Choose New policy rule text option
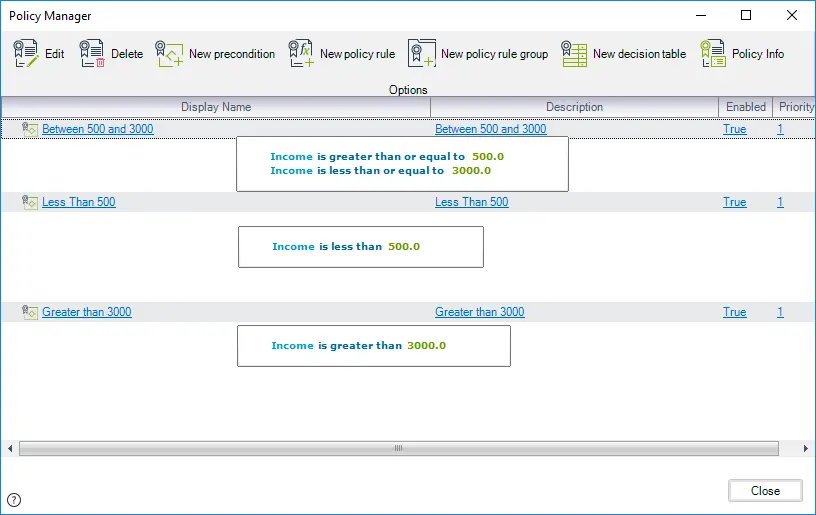 point(358,54)
